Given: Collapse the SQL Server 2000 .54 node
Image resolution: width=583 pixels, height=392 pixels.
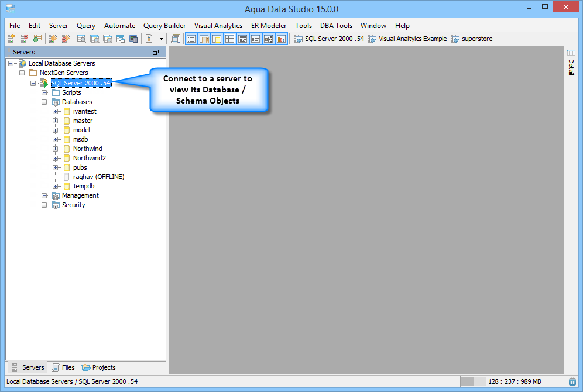Looking at the screenshot, I should pyautogui.click(x=33, y=83).
